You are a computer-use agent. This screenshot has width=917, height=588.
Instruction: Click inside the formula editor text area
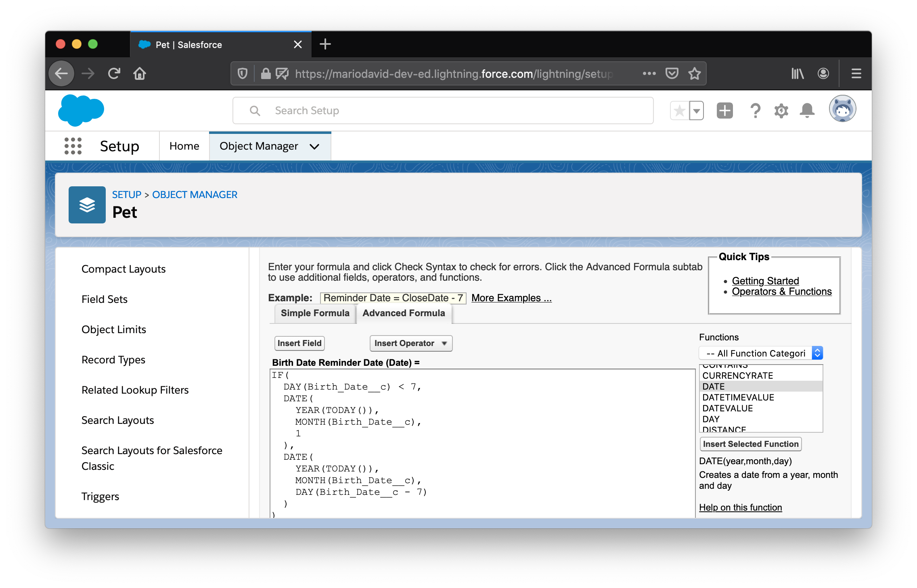coord(482,444)
